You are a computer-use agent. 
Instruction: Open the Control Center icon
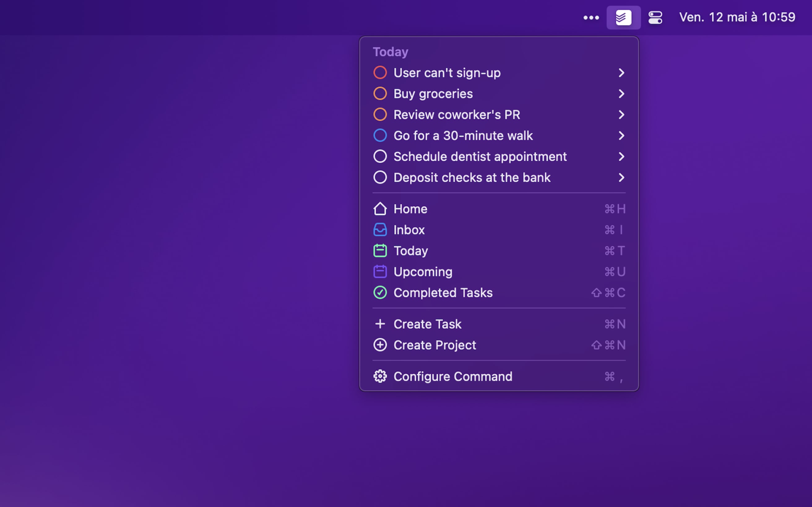click(x=655, y=17)
